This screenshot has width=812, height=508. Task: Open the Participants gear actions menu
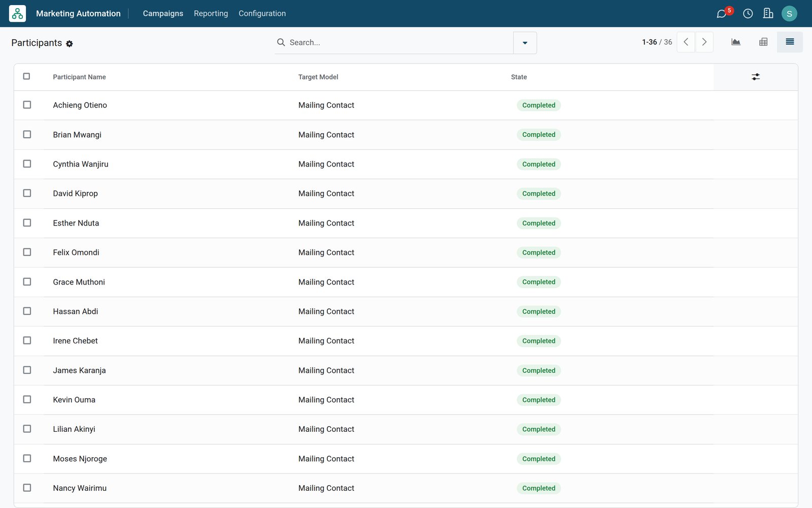[x=70, y=44]
